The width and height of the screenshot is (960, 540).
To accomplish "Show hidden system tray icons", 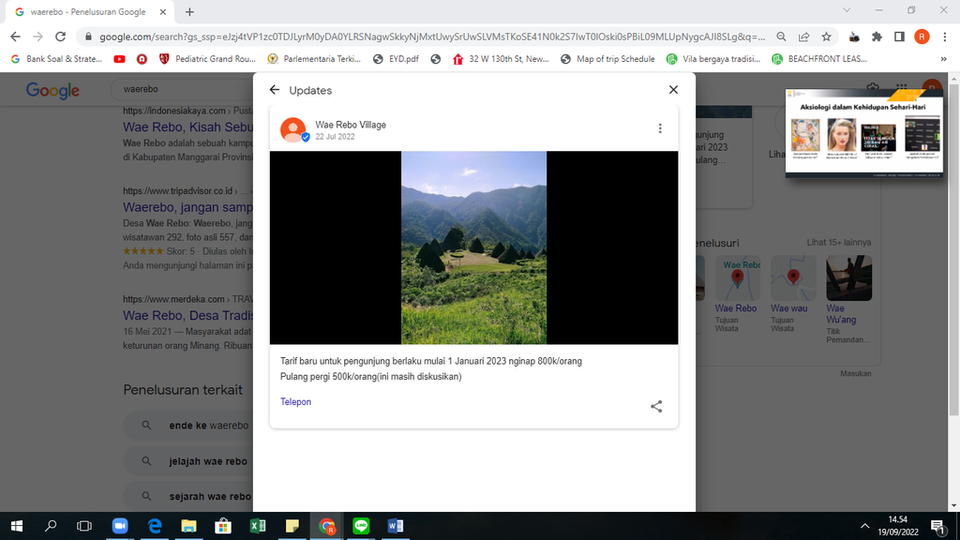I will [x=864, y=526].
